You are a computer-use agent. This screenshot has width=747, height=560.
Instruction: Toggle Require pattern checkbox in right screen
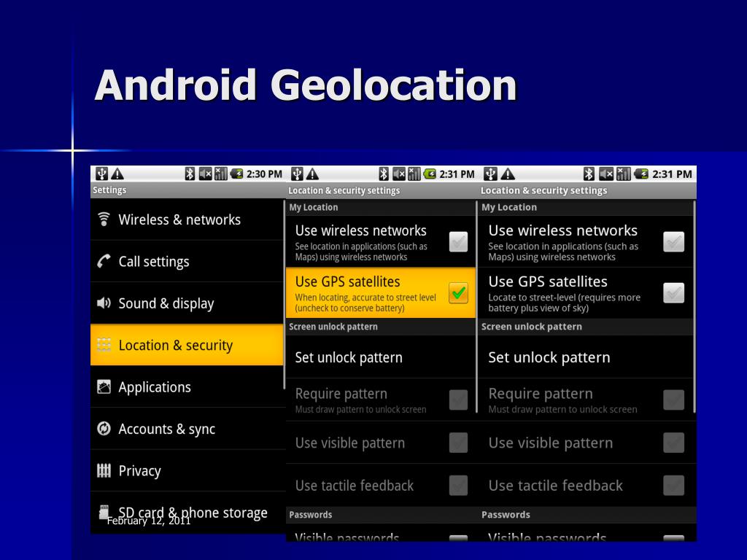pyautogui.click(x=673, y=400)
